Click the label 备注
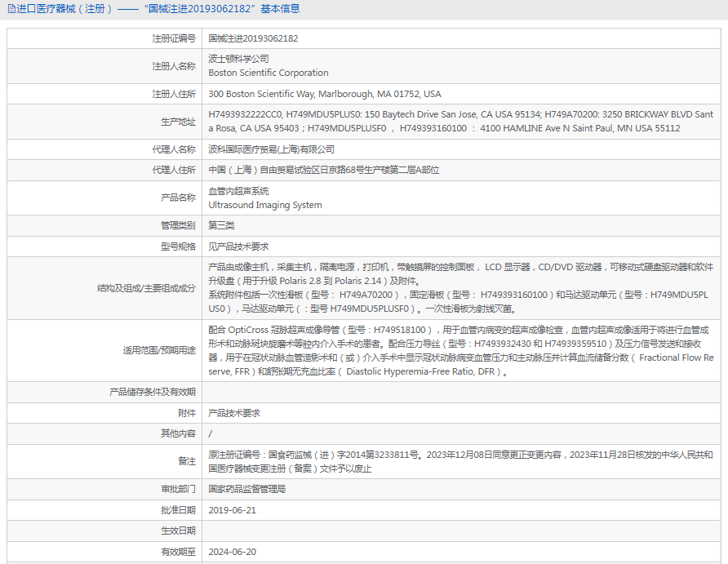The image size is (728, 564). [x=187, y=461]
